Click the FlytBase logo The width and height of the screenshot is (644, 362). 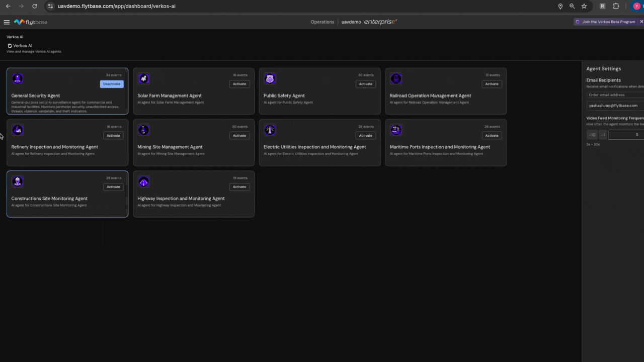31,22
